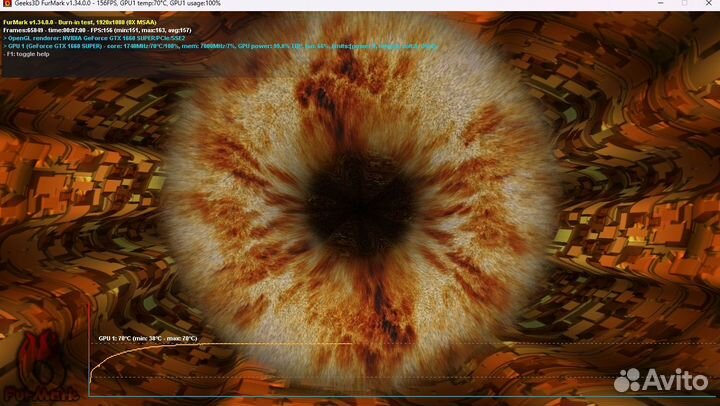Click the red vertical axis of graph
Screen dimensions: 720x406
pyautogui.click(x=89, y=349)
